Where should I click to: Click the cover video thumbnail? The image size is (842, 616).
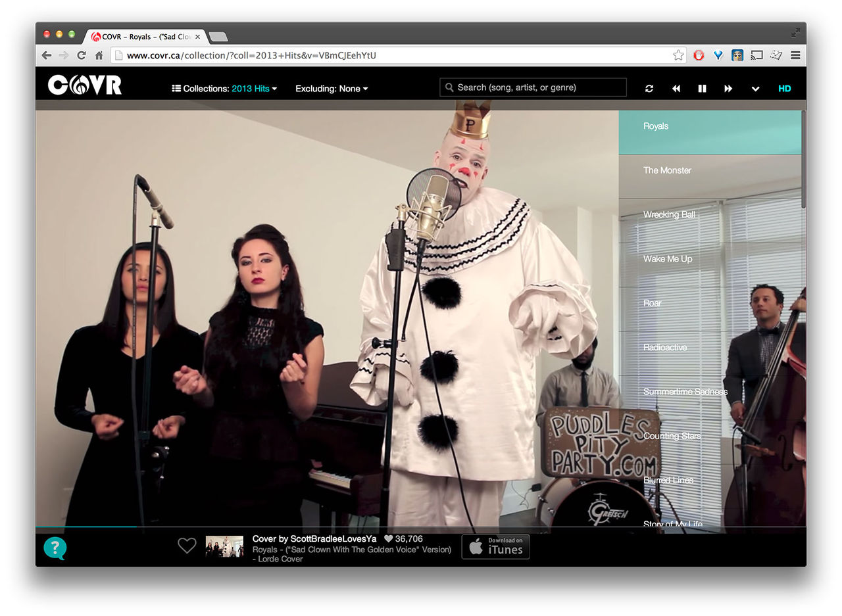click(x=224, y=546)
